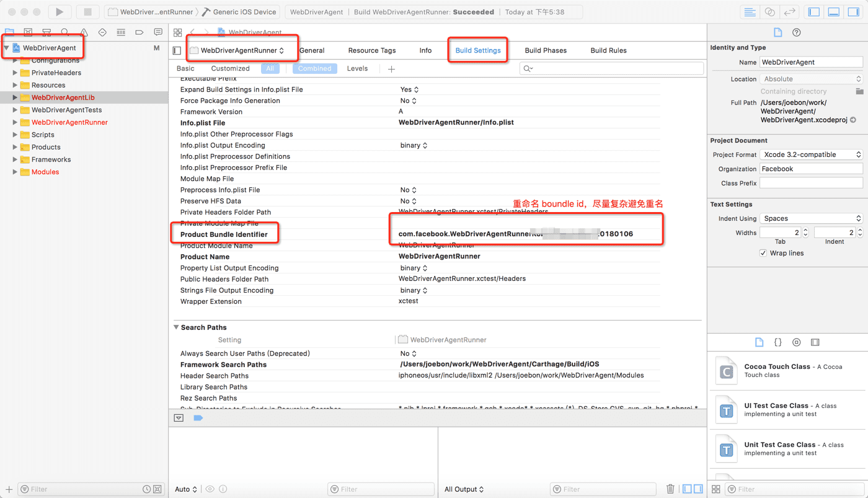Select the Levels view button
This screenshot has height=498, width=868.
(357, 68)
